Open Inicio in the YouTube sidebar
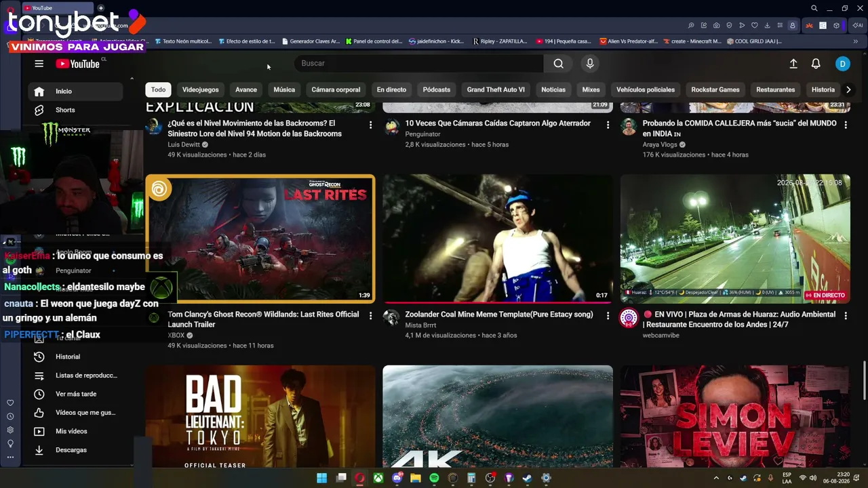The height and width of the screenshot is (488, 868). click(x=76, y=91)
